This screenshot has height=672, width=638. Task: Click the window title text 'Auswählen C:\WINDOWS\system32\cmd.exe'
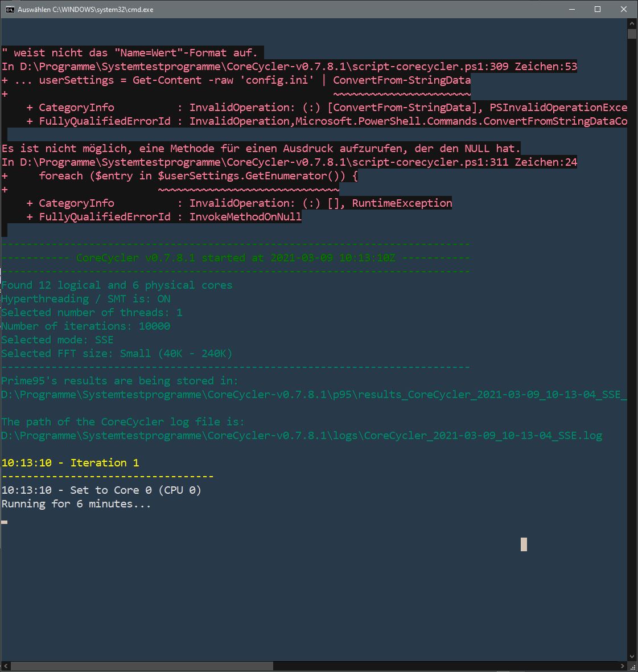click(x=85, y=10)
